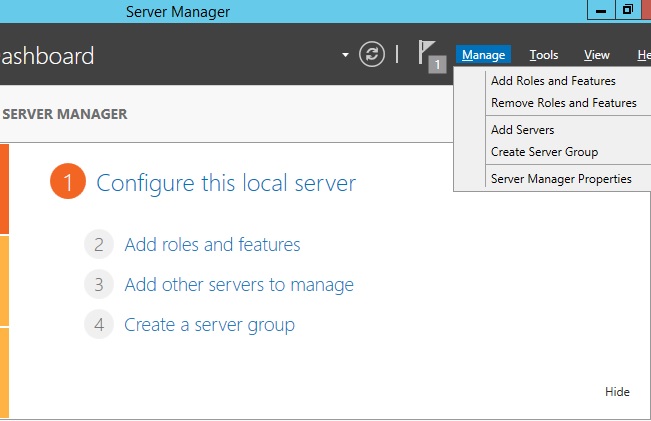Screen dimensions: 651x421
Task: Click the orange step 1 circle
Action: pyautogui.click(x=68, y=181)
